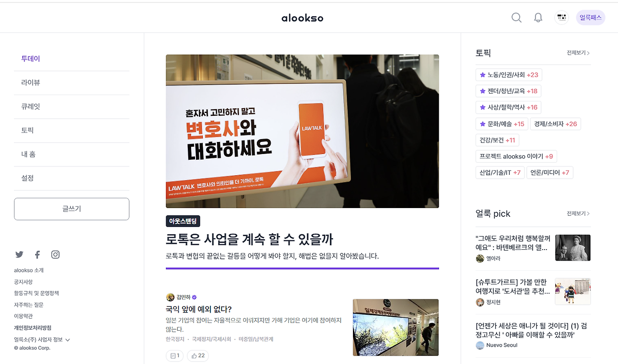
Task: Open the search magnifier icon
Action: (516, 18)
